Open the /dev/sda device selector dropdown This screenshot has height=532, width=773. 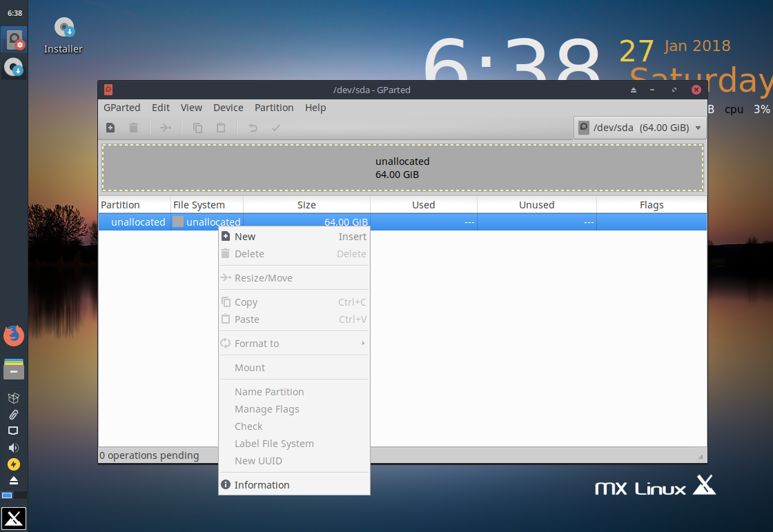coord(640,128)
